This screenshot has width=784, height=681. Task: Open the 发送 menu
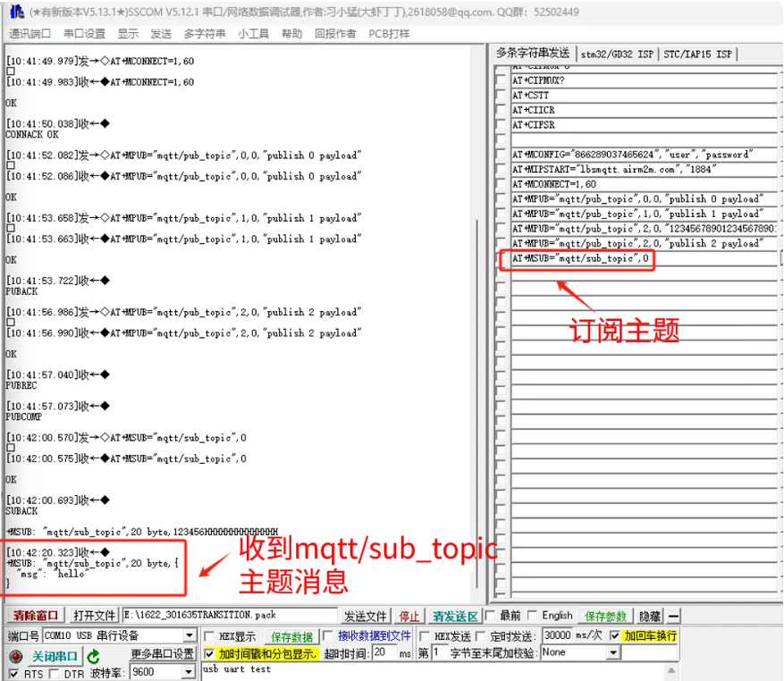(x=161, y=33)
